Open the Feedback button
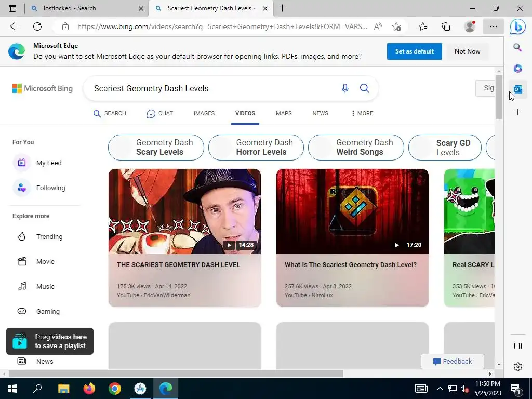The width and height of the screenshot is (532, 399). point(453,362)
